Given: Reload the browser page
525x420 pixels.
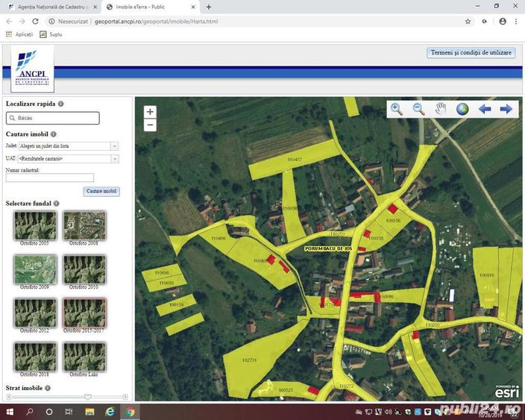Looking at the screenshot, I should [35, 22].
